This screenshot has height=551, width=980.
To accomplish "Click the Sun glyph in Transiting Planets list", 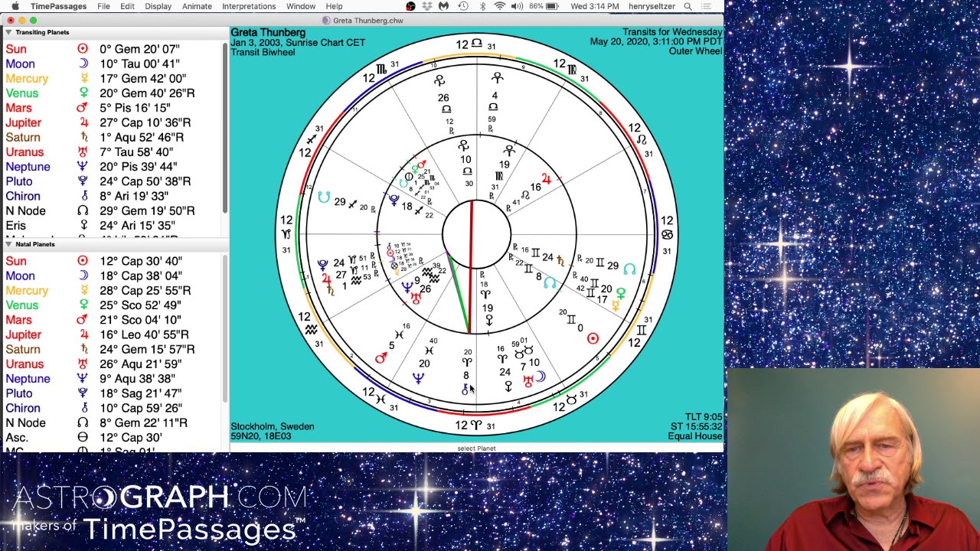I will (x=83, y=49).
